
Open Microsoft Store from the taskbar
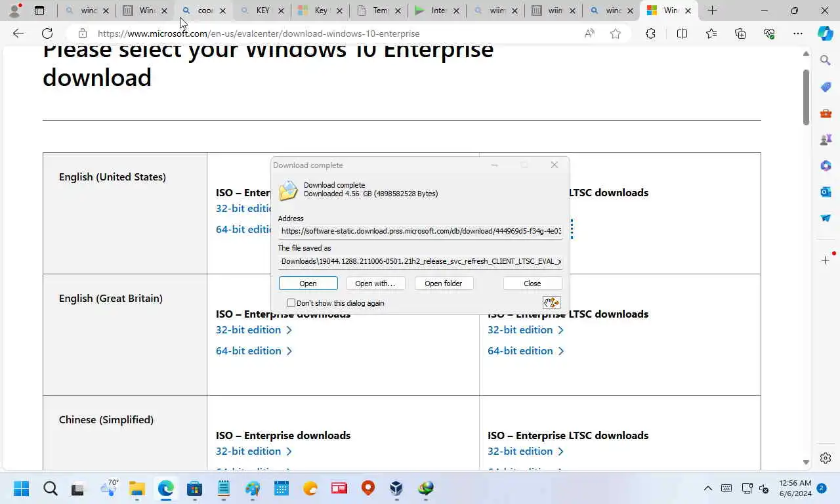coord(194,488)
